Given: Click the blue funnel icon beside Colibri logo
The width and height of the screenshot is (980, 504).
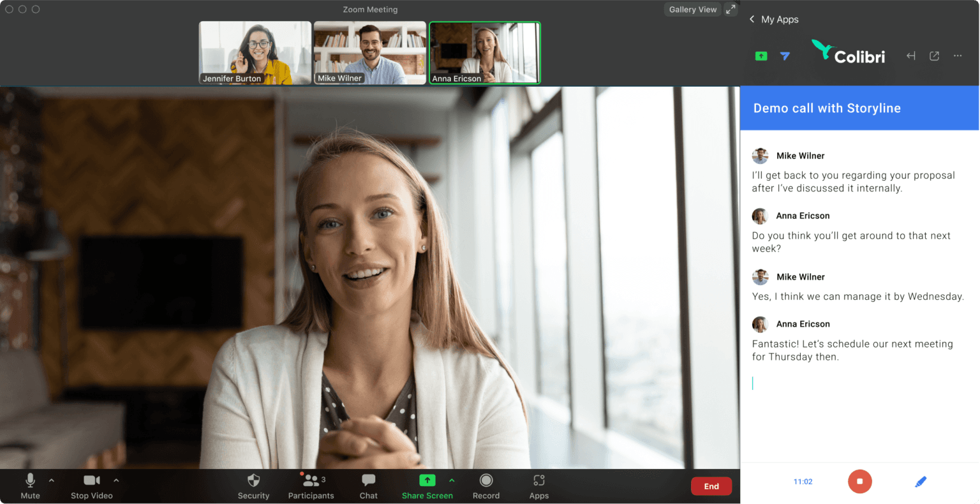Looking at the screenshot, I should 785,56.
